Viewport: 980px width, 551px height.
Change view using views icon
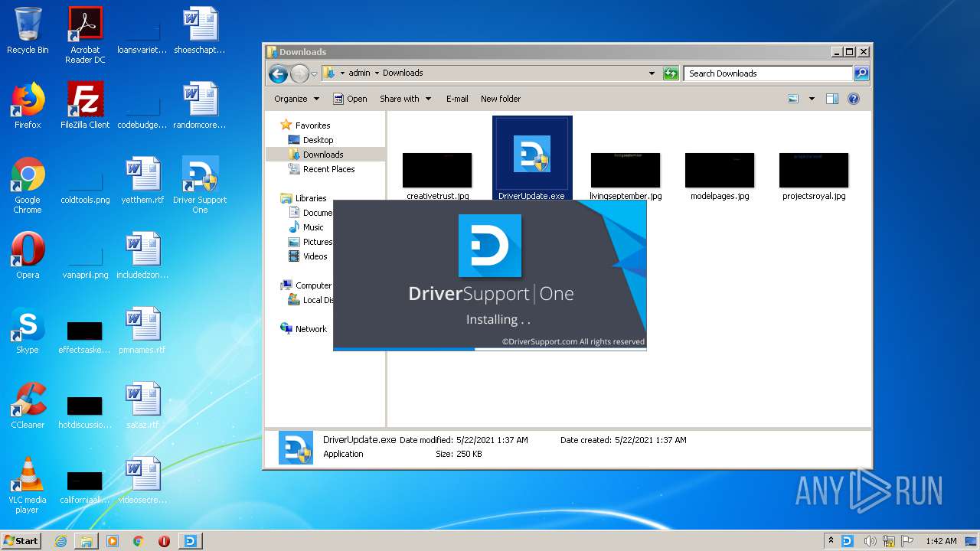(x=793, y=99)
